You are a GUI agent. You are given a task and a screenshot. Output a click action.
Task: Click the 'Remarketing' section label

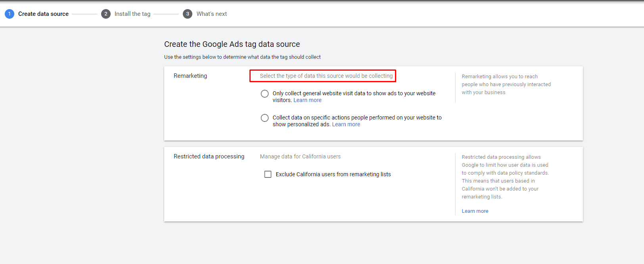(x=190, y=76)
